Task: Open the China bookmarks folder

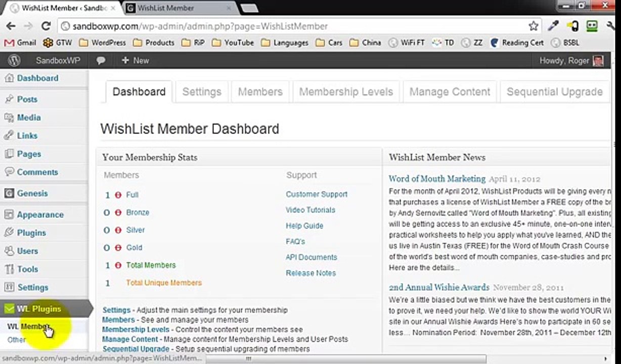Action: tap(365, 43)
